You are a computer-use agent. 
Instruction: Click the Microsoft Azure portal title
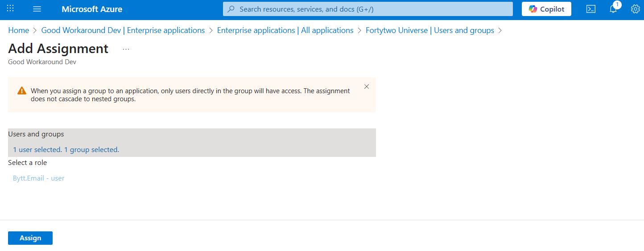click(x=92, y=9)
